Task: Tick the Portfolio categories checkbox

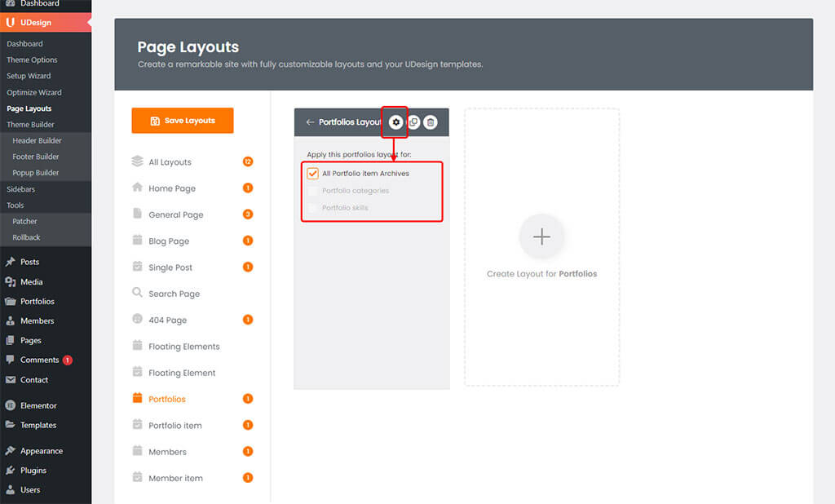Action: [312, 191]
